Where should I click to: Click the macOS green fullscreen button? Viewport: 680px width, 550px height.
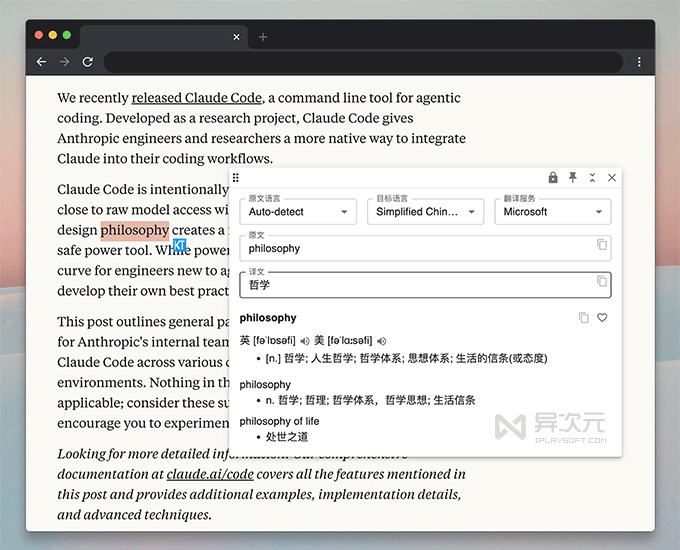(67, 35)
